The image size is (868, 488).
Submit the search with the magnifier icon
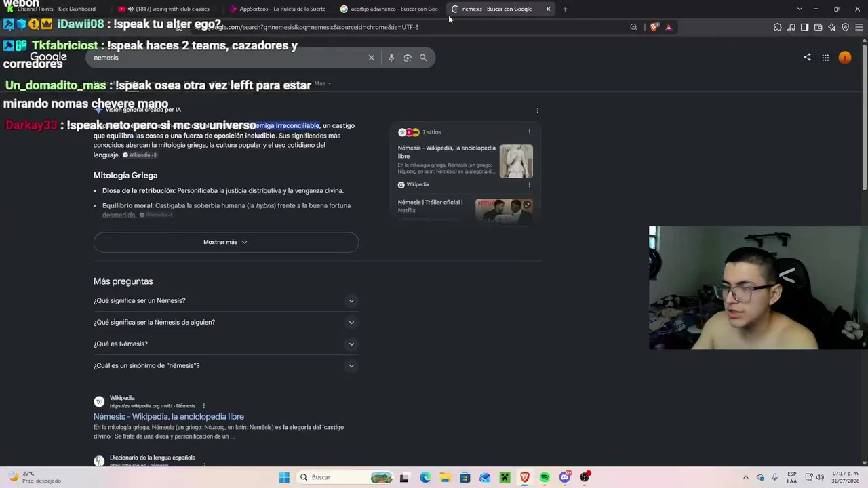(423, 58)
